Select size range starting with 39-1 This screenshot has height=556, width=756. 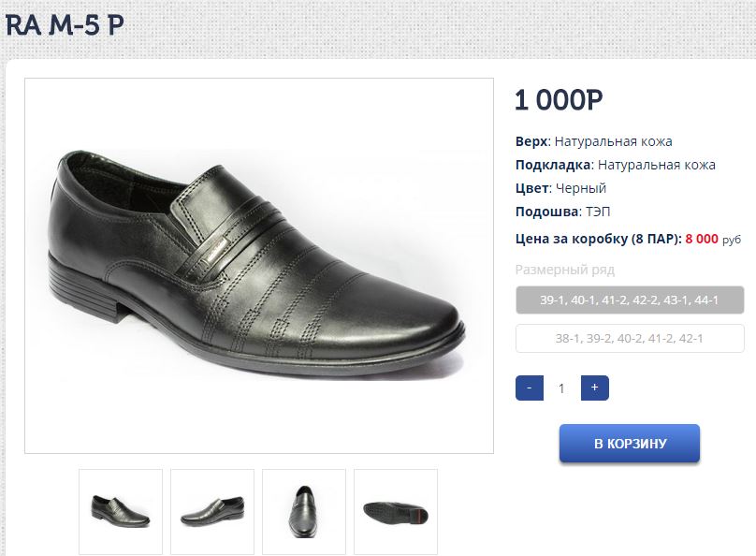coord(630,300)
